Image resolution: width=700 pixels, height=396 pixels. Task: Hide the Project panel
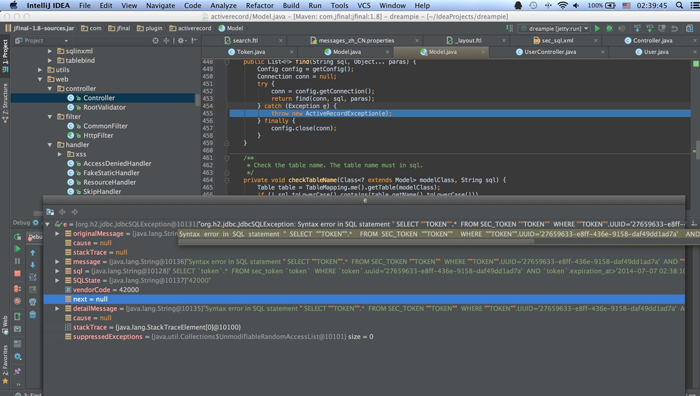point(194,40)
